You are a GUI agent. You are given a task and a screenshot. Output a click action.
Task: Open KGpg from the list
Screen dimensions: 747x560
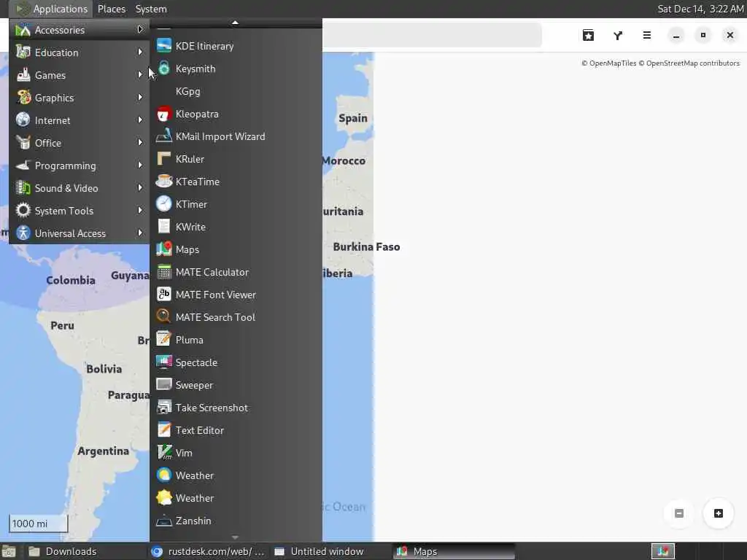(x=236, y=91)
